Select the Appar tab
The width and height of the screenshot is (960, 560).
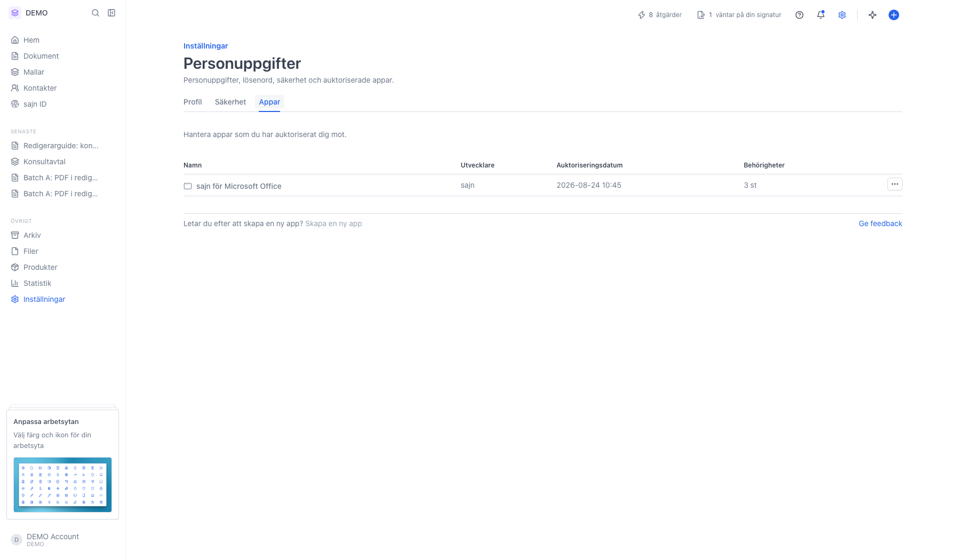(269, 102)
